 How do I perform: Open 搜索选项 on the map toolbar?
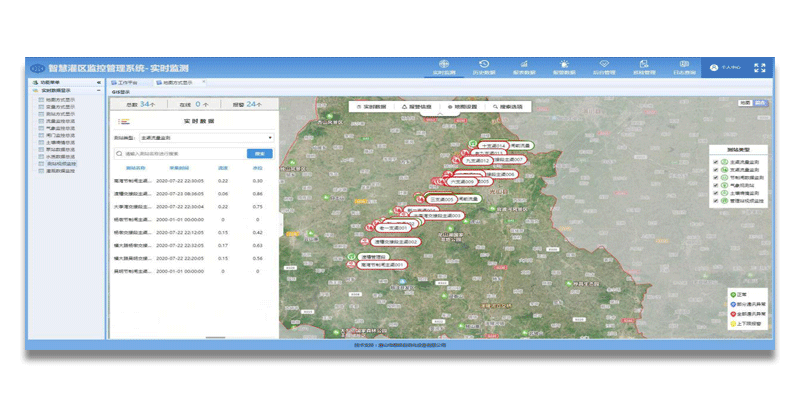click(x=508, y=107)
